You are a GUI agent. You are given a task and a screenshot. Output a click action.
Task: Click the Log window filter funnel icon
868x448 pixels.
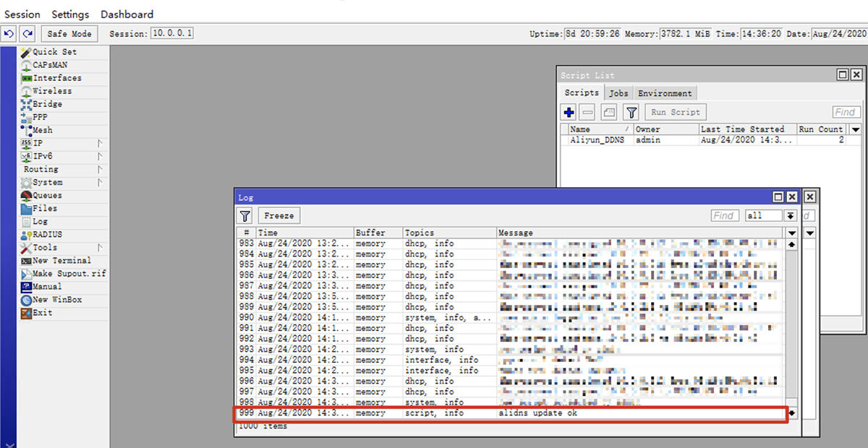point(245,215)
